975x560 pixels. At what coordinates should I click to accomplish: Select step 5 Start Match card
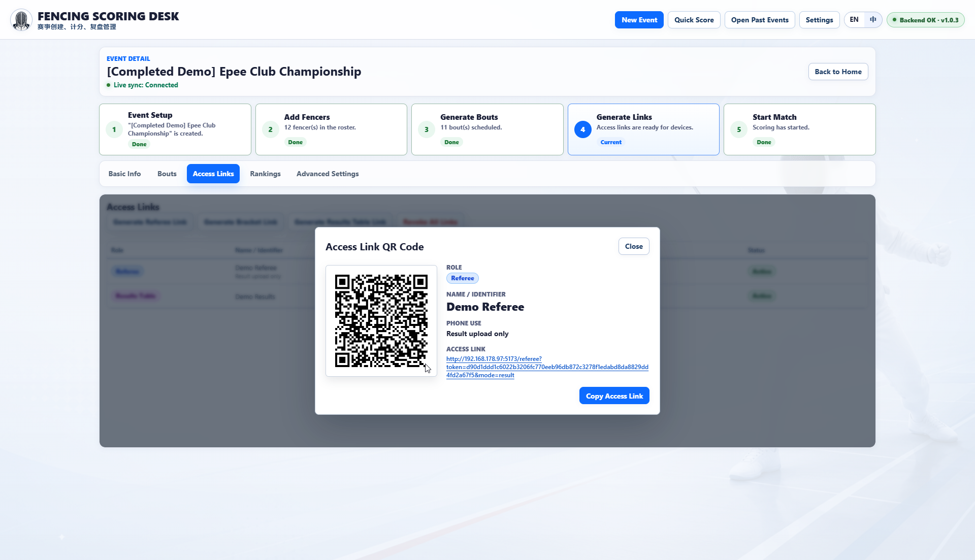click(x=799, y=129)
